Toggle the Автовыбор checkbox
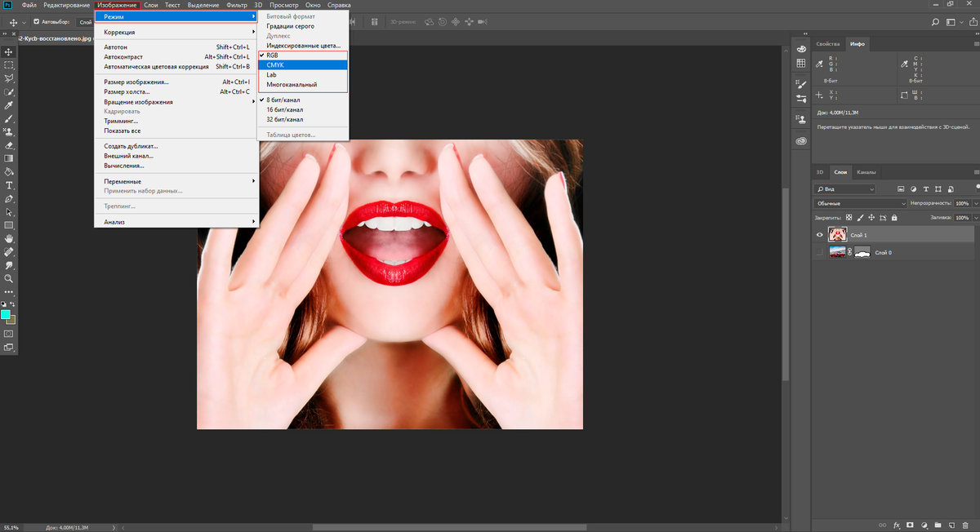The width and height of the screenshot is (980, 532). coord(36,22)
